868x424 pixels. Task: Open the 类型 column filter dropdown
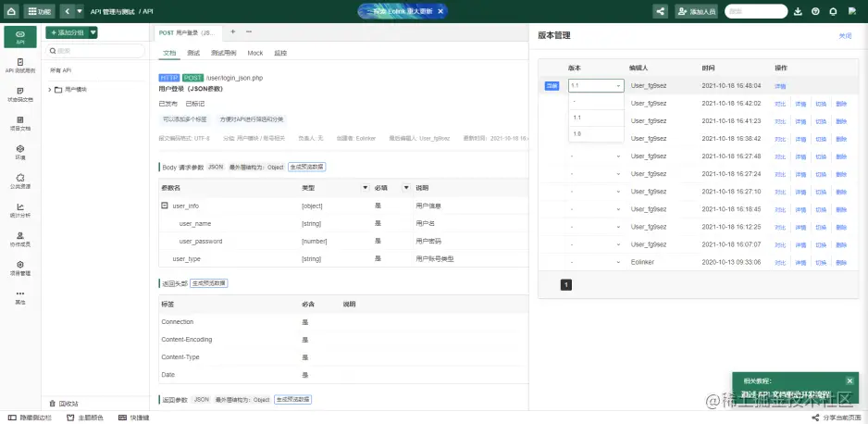point(366,188)
